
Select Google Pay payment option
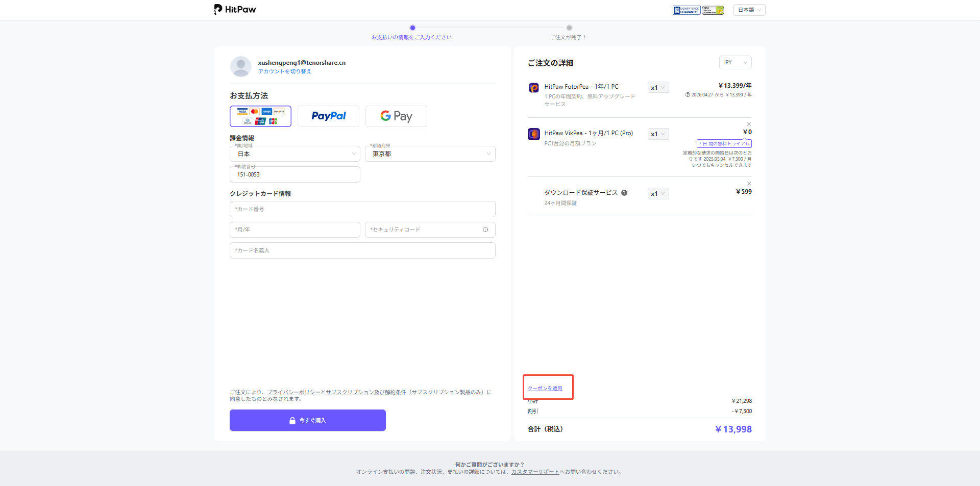[396, 116]
